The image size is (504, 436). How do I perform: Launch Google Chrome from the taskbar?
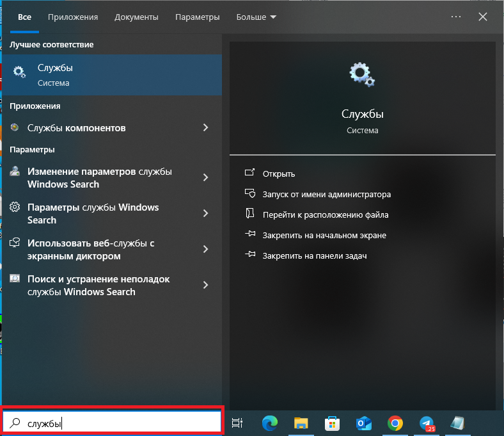tap(395, 423)
